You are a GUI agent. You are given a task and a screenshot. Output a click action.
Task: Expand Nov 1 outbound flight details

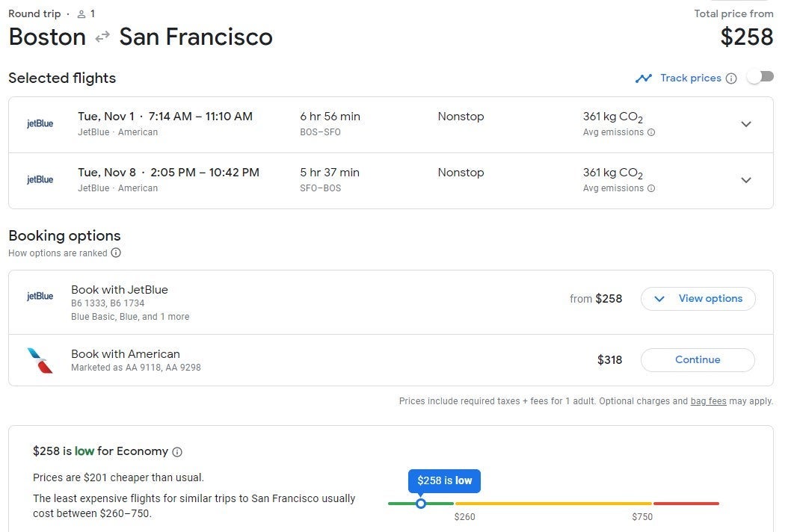click(745, 124)
